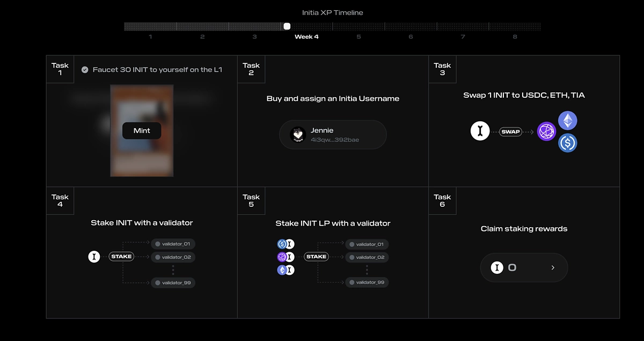The image size is (644, 341).
Task: Click the INIT icon in the rewards pill
Action: [x=497, y=267]
